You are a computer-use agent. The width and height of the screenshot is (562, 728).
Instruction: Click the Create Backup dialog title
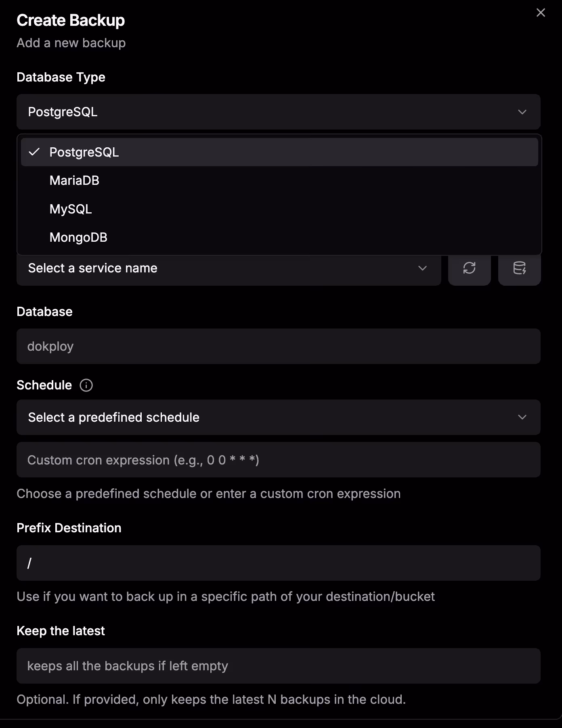tap(71, 19)
